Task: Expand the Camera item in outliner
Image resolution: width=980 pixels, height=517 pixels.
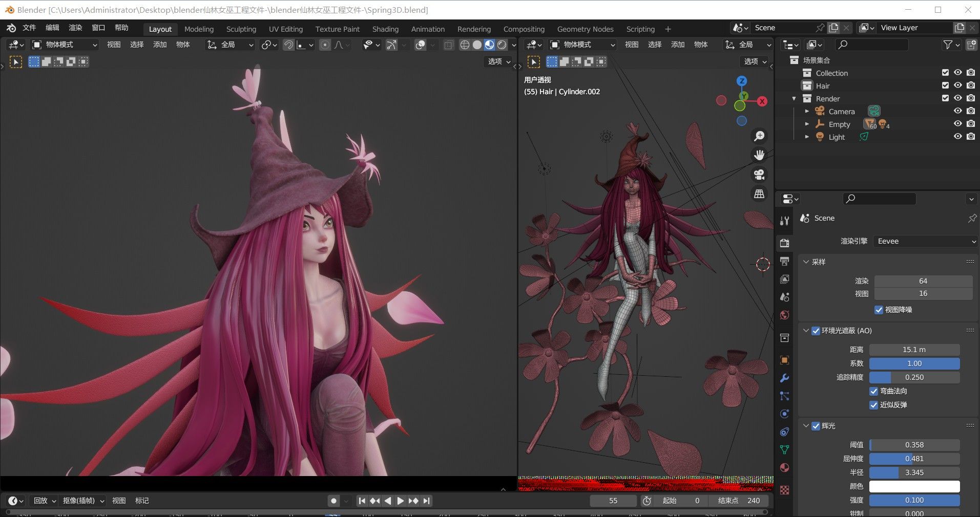Action: coord(807,111)
